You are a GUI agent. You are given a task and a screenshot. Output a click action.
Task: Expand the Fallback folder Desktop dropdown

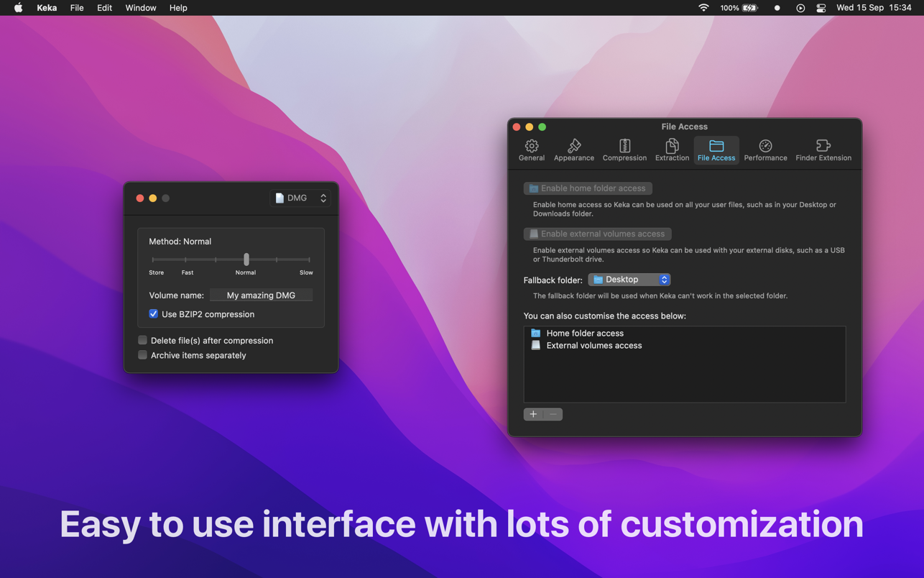click(629, 280)
